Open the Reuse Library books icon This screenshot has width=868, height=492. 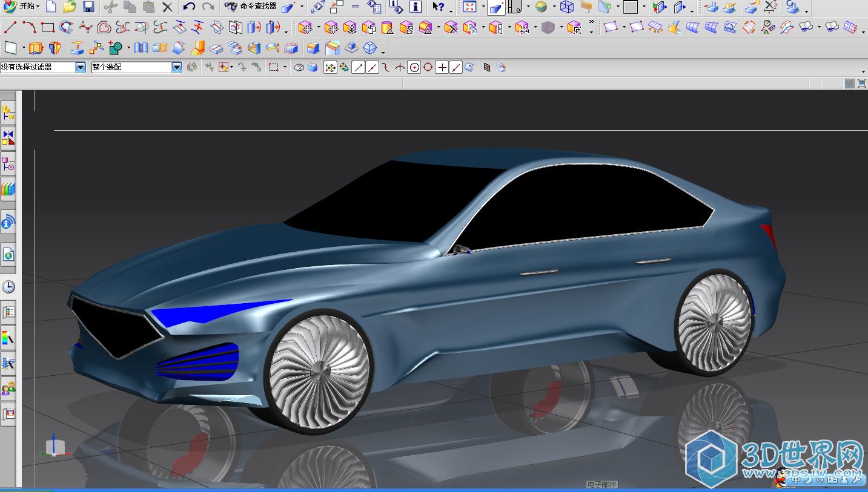(x=8, y=189)
